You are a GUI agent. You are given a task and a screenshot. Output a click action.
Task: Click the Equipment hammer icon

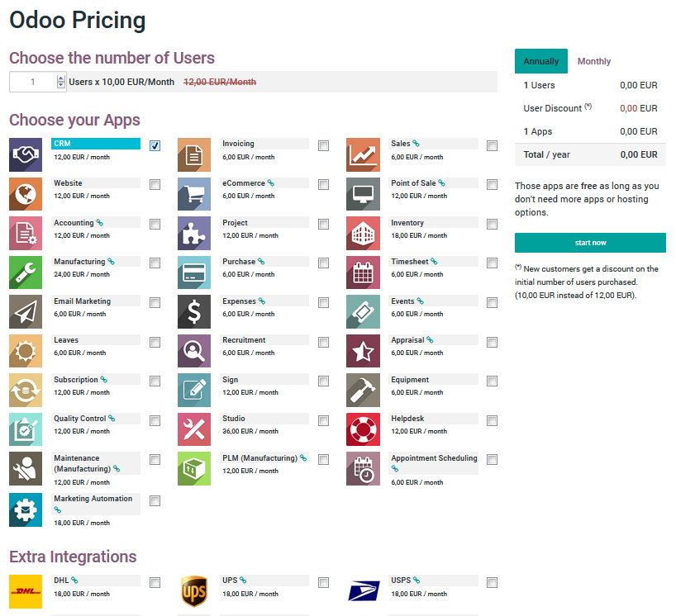(x=363, y=390)
